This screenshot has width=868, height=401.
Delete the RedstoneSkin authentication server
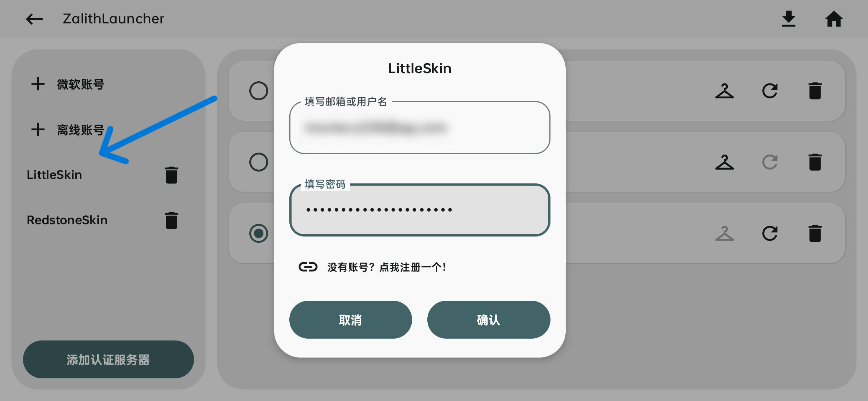171,220
